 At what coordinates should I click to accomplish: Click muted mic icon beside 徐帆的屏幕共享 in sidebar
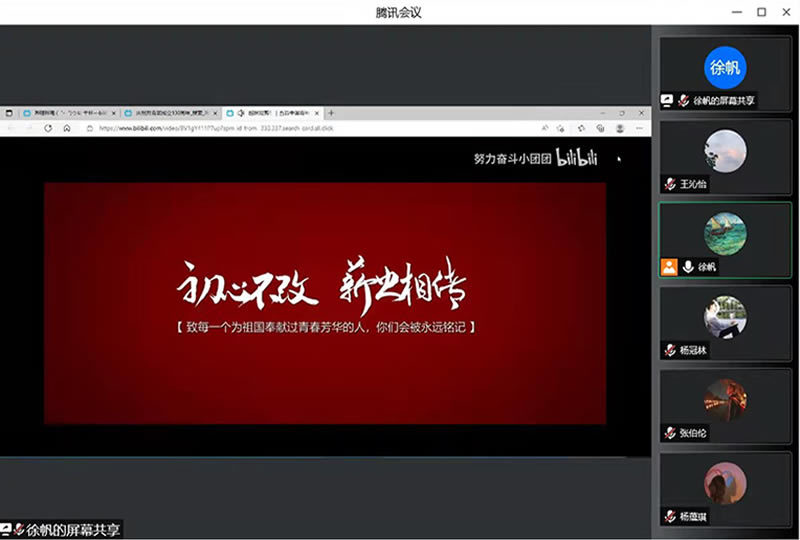coord(683,100)
